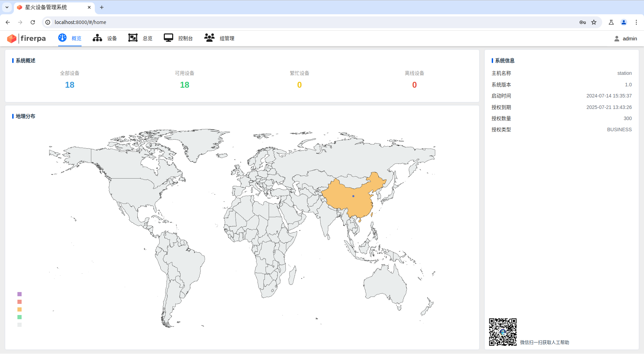Click the site information icon in address bar

pos(48,22)
